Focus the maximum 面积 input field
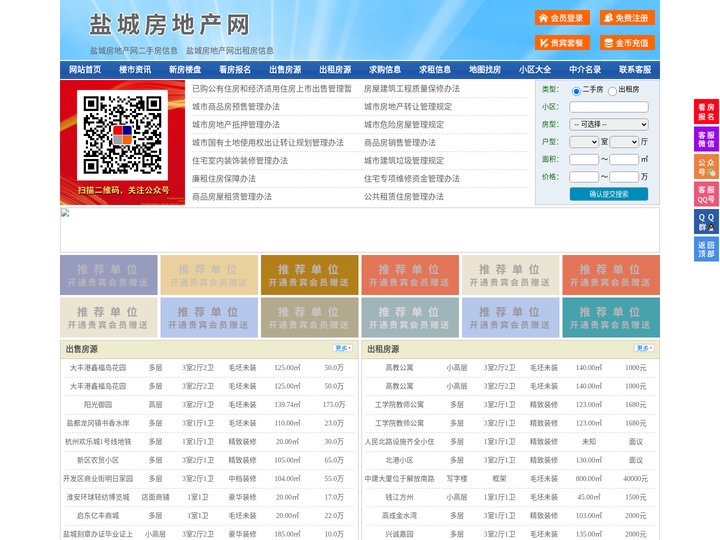The width and height of the screenshot is (720, 540). click(x=624, y=159)
